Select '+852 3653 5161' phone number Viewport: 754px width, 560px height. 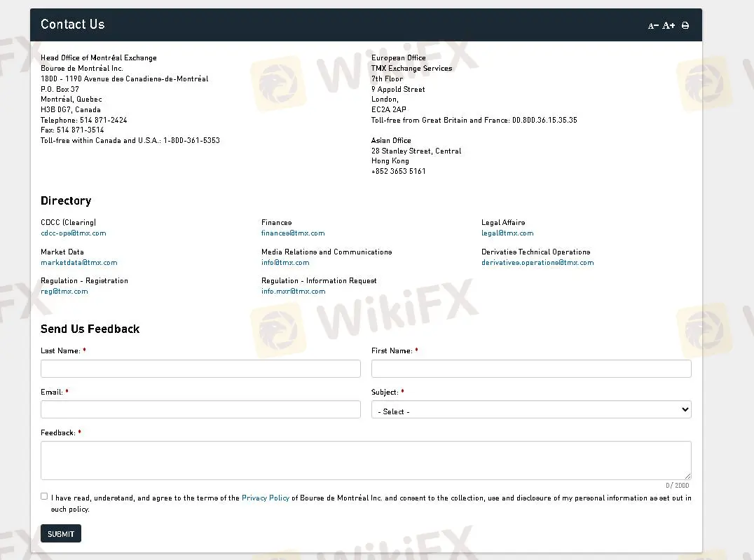398,171
